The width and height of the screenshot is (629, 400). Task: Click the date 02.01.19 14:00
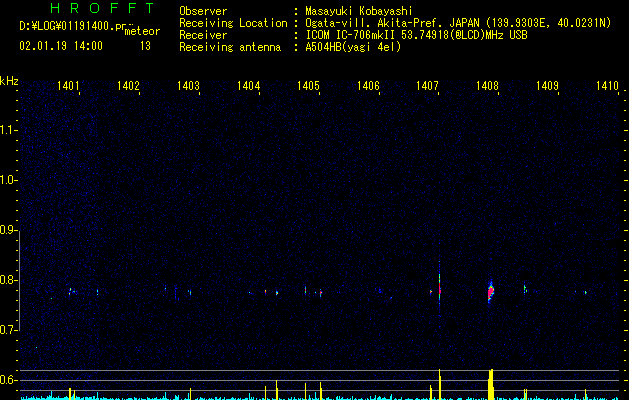pyautogui.click(x=61, y=46)
